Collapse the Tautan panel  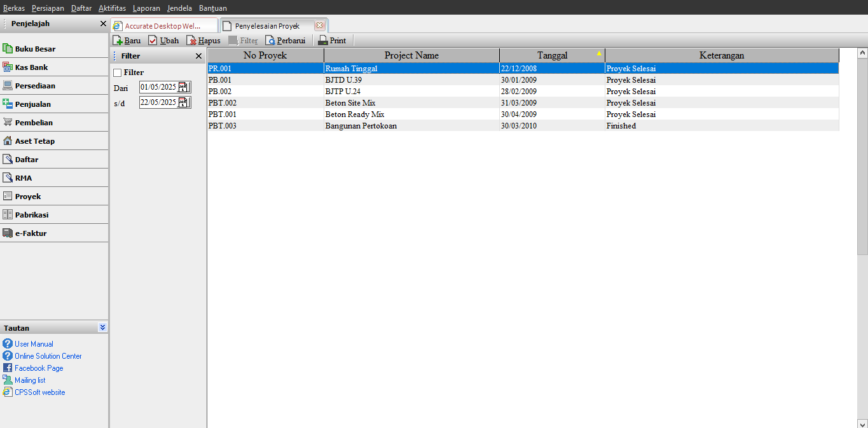[x=102, y=328]
